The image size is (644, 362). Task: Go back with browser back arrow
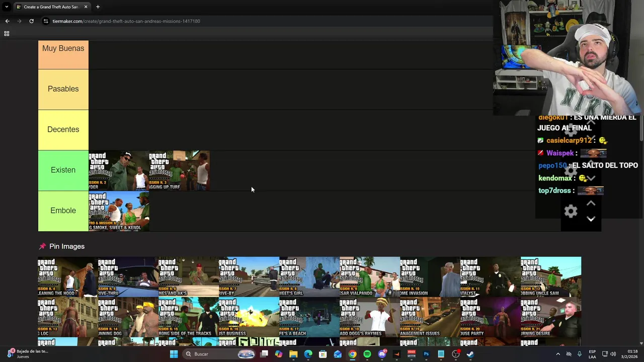7,21
